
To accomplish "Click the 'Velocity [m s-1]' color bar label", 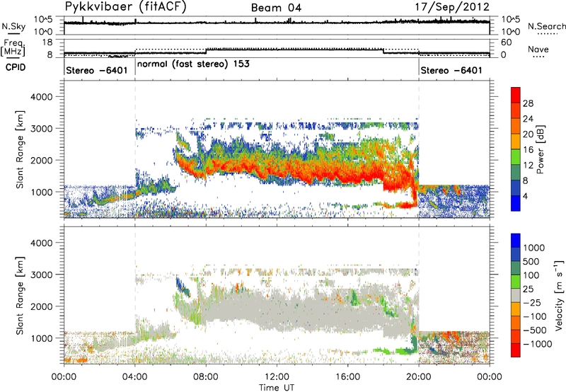I will pyautogui.click(x=559, y=295).
